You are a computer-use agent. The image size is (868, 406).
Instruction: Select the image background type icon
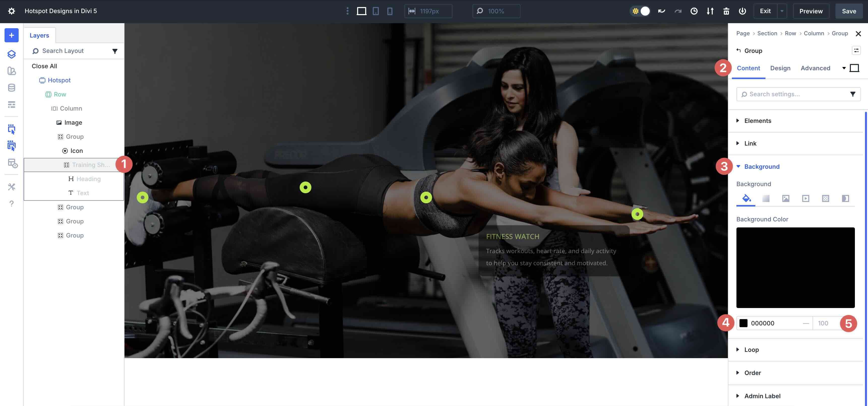(x=785, y=198)
